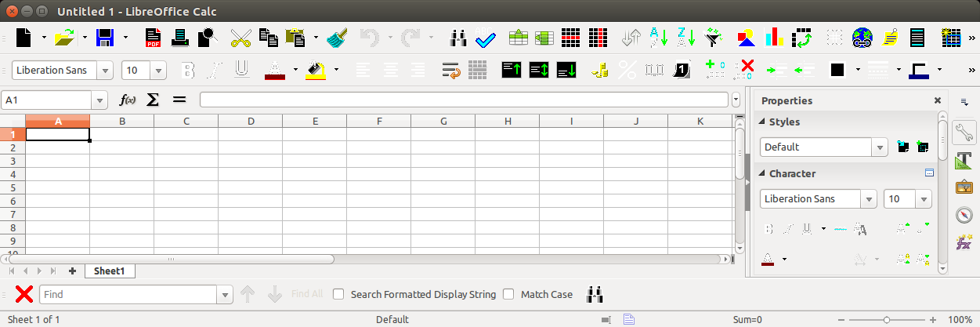The height and width of the screenshot is (327, 980).
Task: Open font size dropdown in toolbar
Action: coord(157,71)
